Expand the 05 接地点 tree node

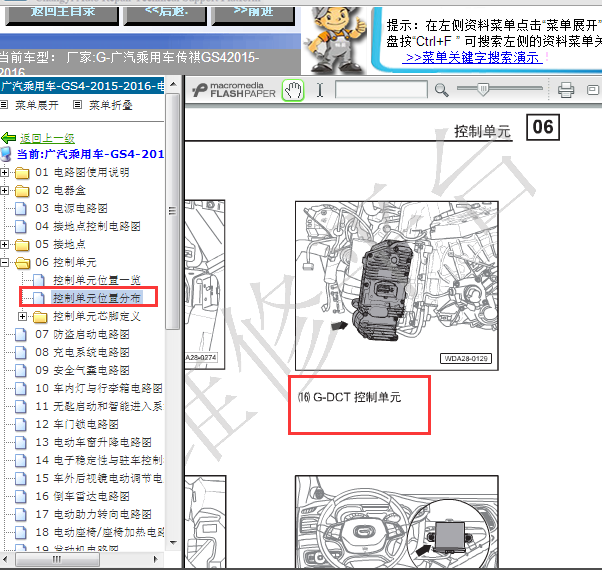tap(4, 245)
